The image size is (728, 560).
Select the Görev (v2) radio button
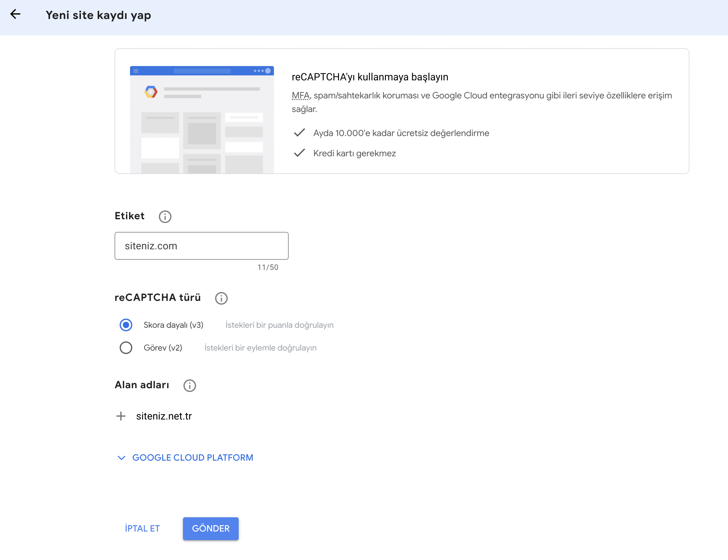tap(126, 348)
